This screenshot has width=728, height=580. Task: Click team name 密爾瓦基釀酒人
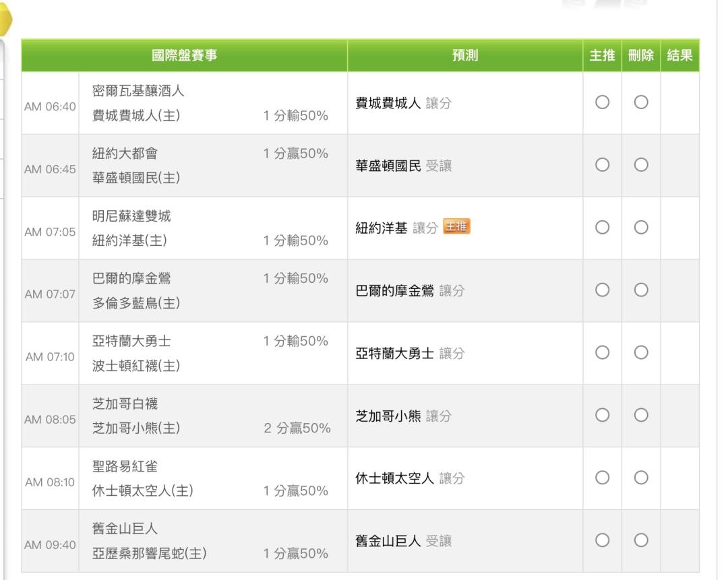[x=138, y=90]
